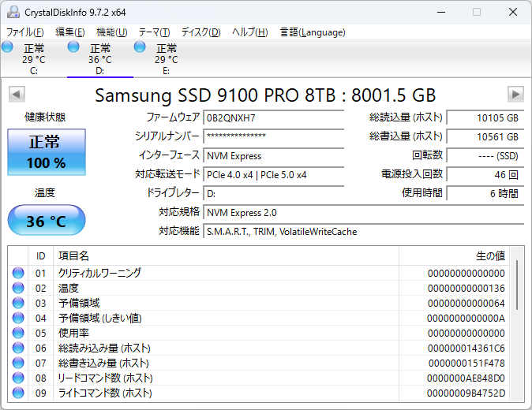Select the 温度 attribute row label
The height and width of the screenshot is (410, 532).
pyautogui.click(x=69, y=288)
